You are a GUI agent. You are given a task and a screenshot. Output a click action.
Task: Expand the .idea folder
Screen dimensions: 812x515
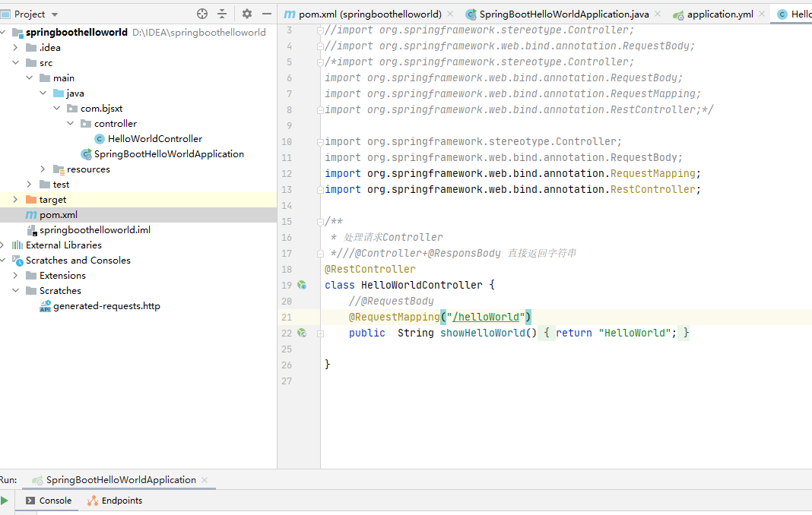pos(15,48)
